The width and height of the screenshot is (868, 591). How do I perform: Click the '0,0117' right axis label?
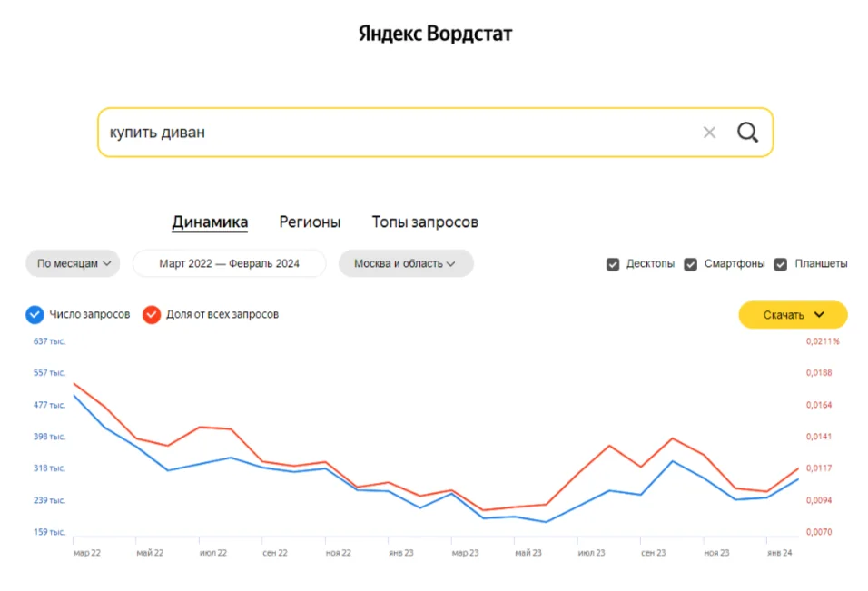point(819,468)
